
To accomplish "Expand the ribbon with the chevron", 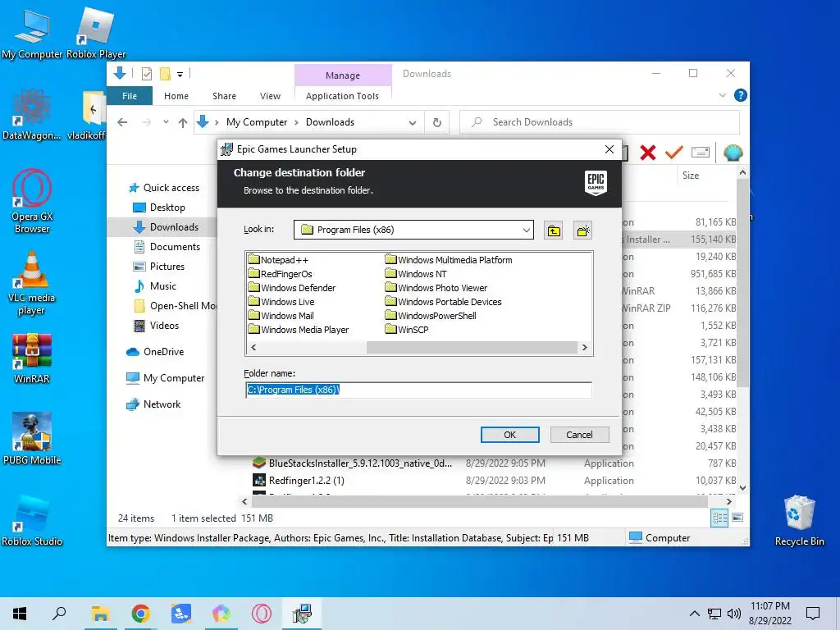I will 722,95.
